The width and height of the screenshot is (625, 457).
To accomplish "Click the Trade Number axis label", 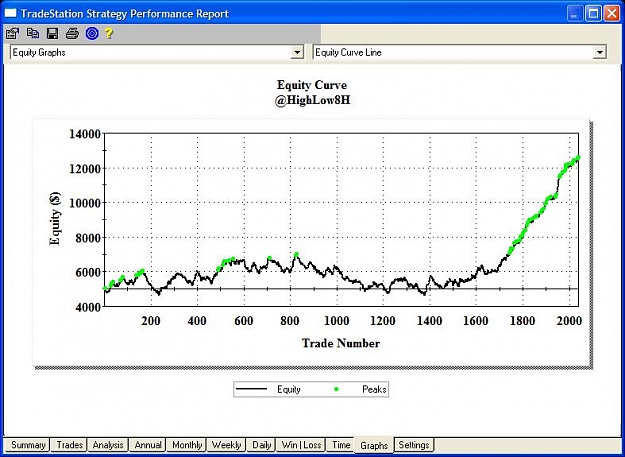I will [341, 343].
